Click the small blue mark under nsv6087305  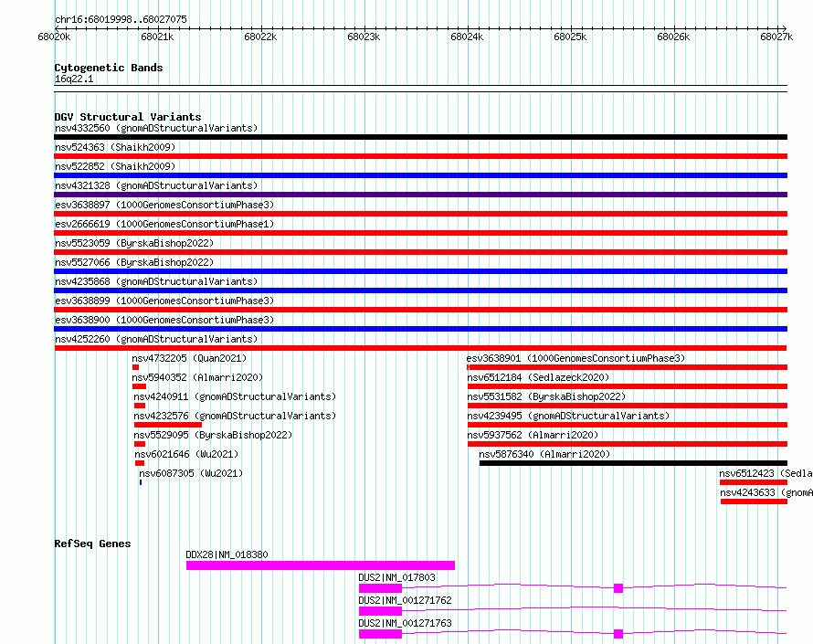[x=141, y=482]
